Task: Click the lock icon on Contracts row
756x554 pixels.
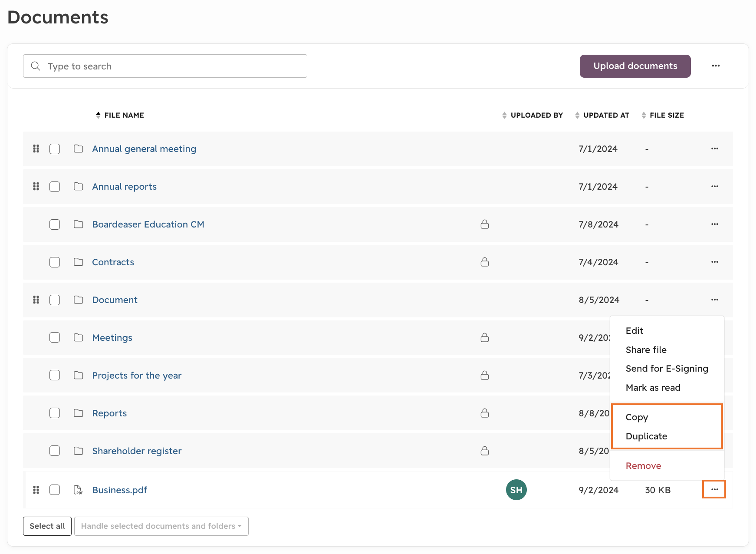Action: pos(485,262)
